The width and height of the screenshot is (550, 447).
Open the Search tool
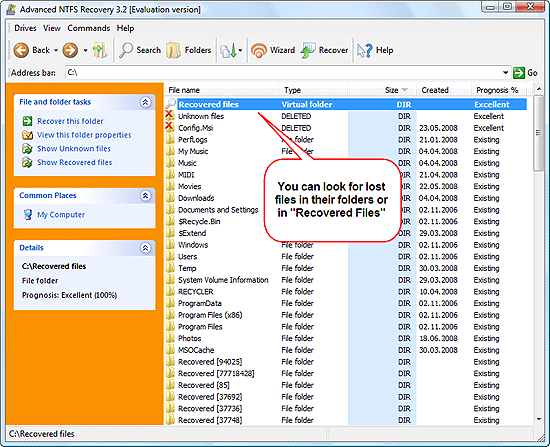(140, 50)
